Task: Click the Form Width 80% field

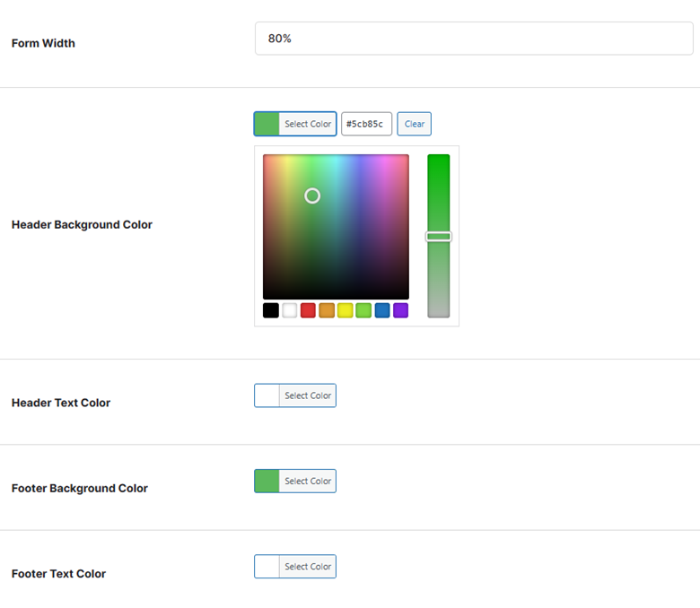Action: [474, 39]
